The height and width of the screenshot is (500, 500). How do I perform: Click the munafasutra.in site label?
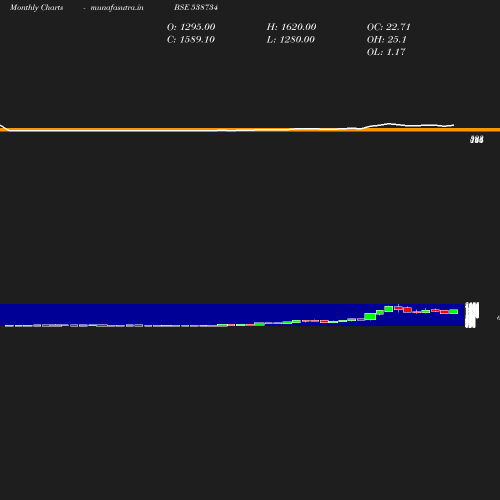[x=117, y=7]
